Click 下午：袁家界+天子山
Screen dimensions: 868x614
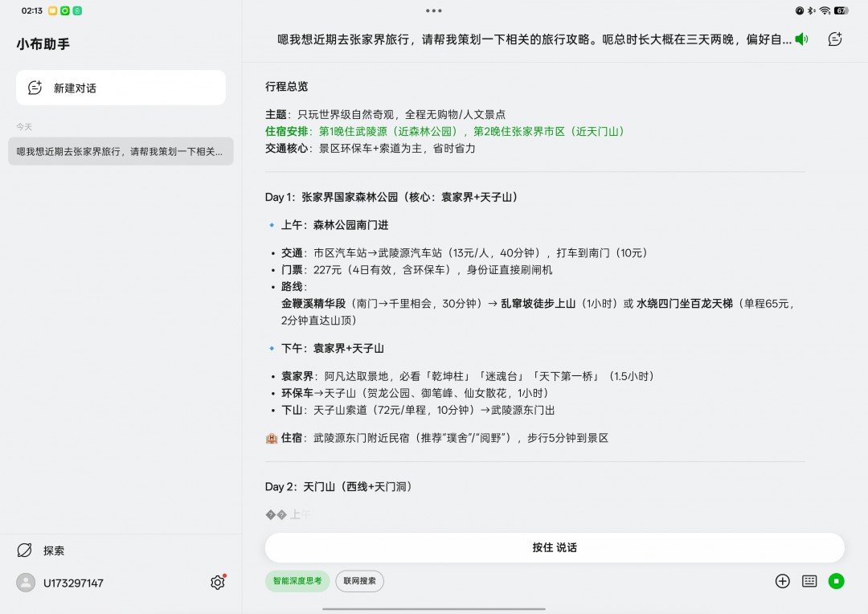[332, 348]
